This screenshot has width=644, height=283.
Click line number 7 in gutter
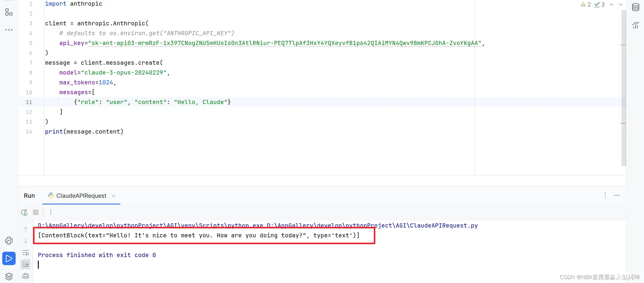pos(31,63)
